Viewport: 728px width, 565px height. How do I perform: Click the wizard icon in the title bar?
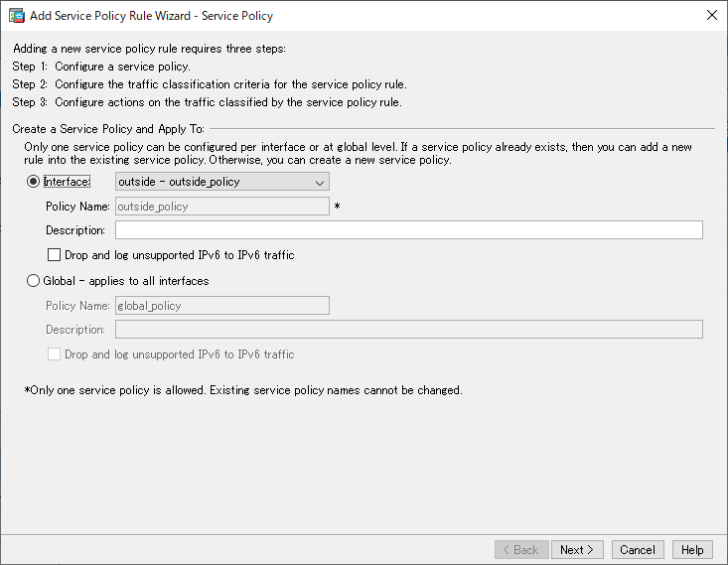click(17, 16)
